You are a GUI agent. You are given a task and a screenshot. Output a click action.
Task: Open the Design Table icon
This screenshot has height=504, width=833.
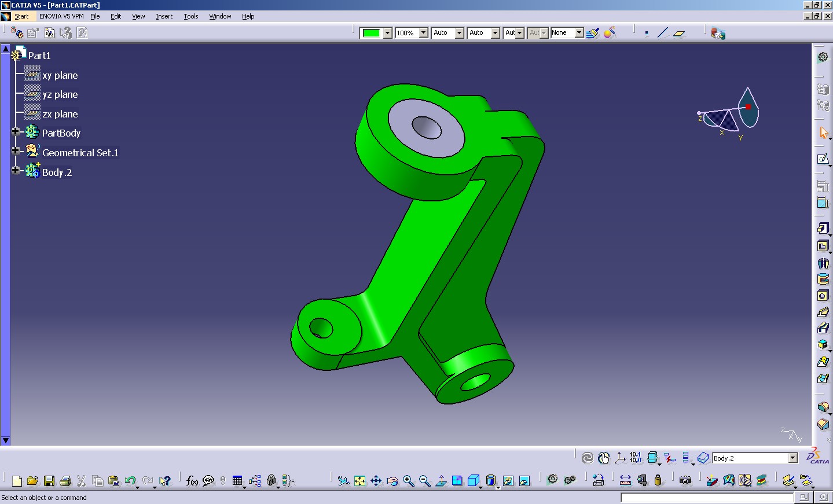pyautogui.click(x=237, y=481)
